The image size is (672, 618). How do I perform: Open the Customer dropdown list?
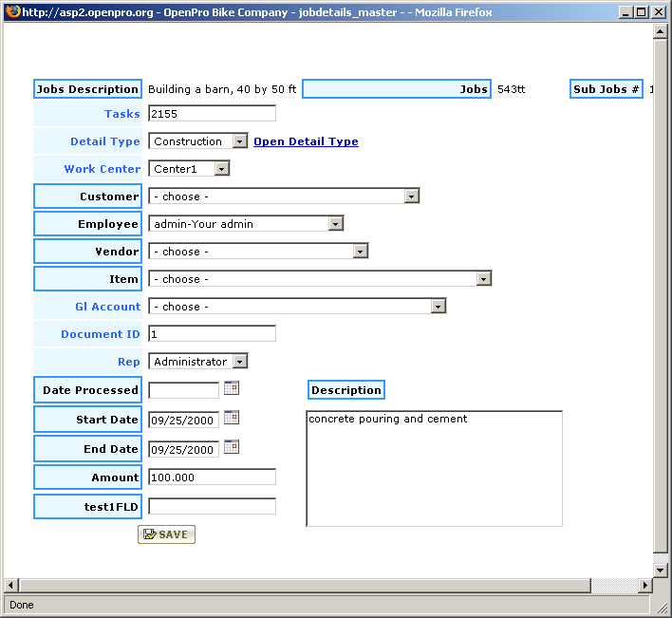coord(411,197)
